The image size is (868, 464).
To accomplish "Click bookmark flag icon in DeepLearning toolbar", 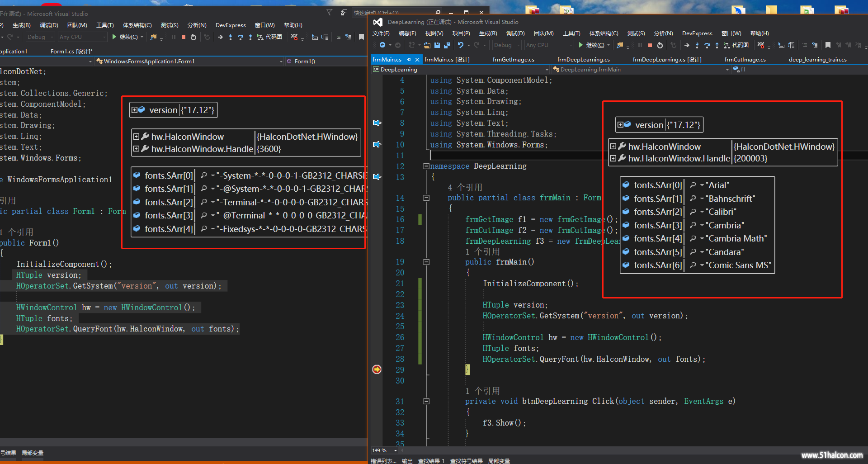I will [828, 45].
